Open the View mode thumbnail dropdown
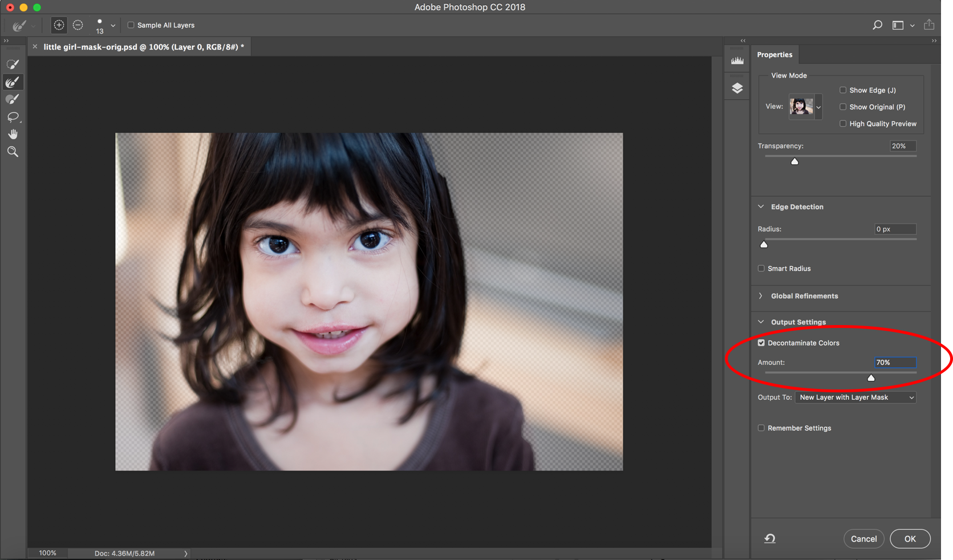The height and width of the screenshot is (560, 953). click(805, 107)
